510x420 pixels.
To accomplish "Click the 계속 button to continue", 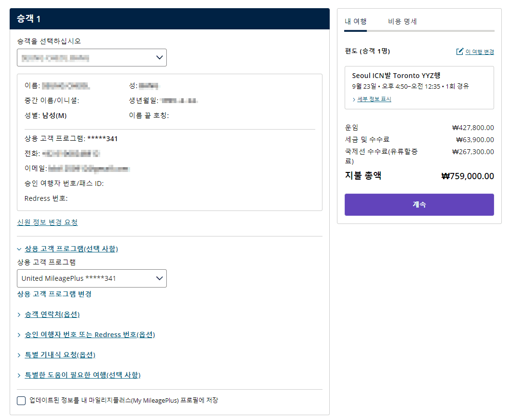I will point(419,204).
